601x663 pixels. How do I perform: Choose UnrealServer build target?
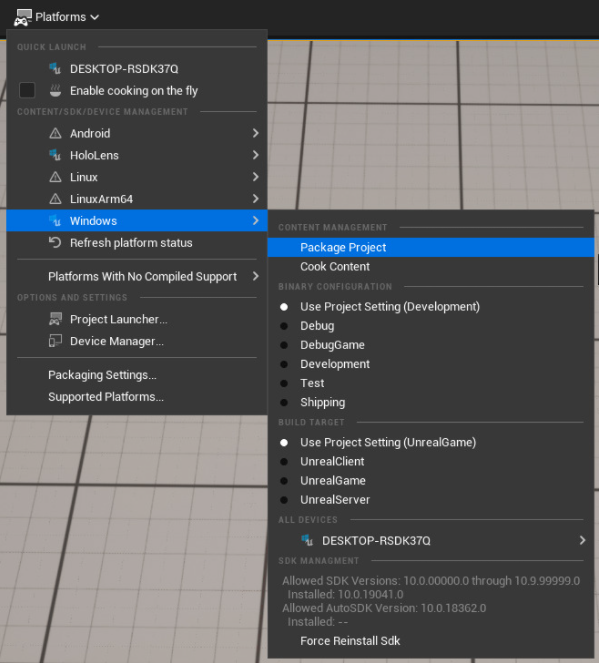pyautogui.click(x=284, y=500)
